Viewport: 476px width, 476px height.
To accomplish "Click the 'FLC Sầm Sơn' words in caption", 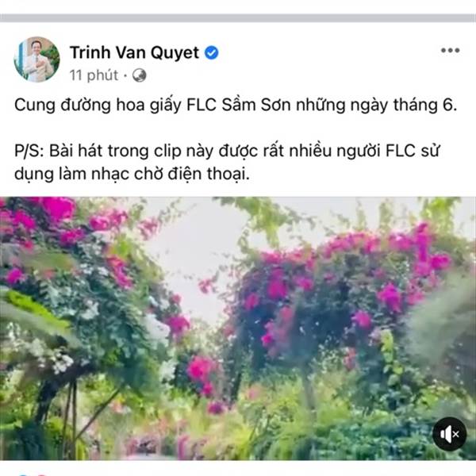I will pyautogui.click(x=239, y=105).
